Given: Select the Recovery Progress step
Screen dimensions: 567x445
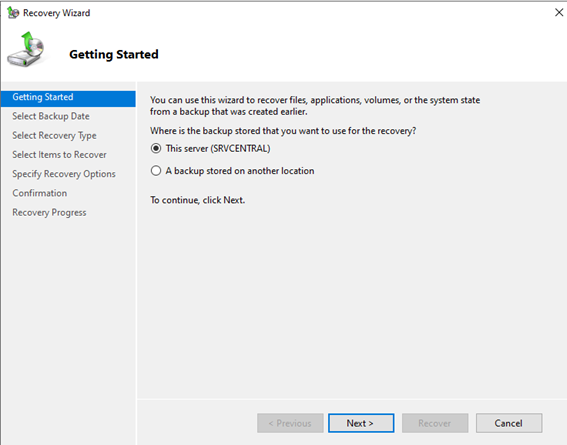Looking at the screenshot, I should tap(49, 213).
